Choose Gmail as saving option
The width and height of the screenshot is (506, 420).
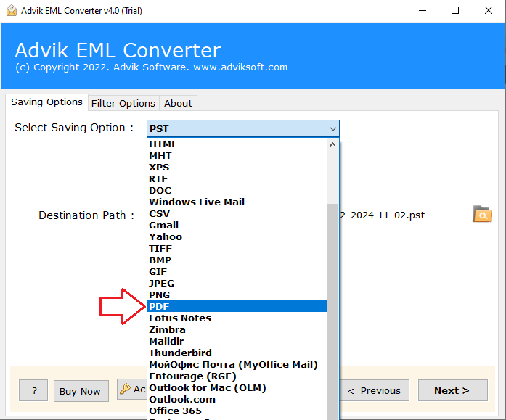[x=237, y=226]
